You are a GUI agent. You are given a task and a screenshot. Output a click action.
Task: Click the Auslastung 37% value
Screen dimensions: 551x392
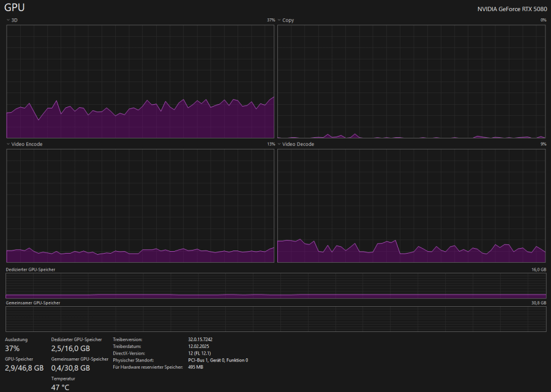[12, 349]
